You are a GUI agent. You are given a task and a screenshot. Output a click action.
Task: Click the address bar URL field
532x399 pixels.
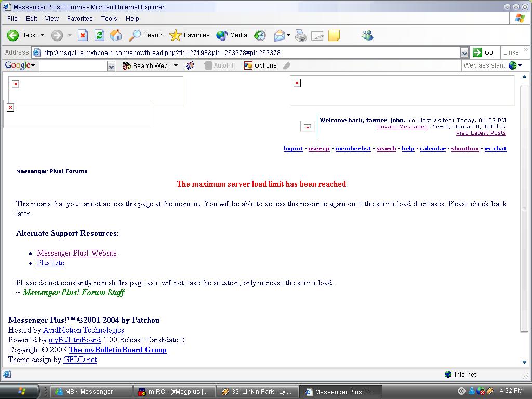(x=250, y=52)
